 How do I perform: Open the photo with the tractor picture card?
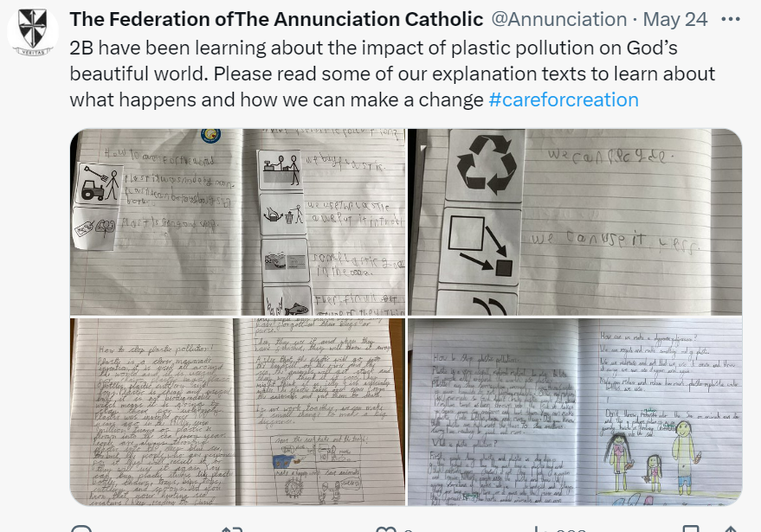[237, 221]
